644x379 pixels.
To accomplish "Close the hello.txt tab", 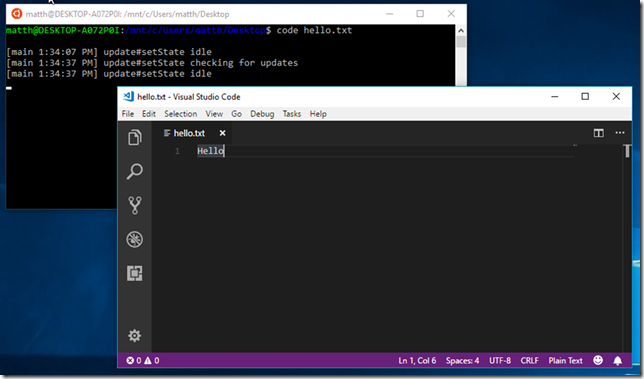I will tap(222, 133).
